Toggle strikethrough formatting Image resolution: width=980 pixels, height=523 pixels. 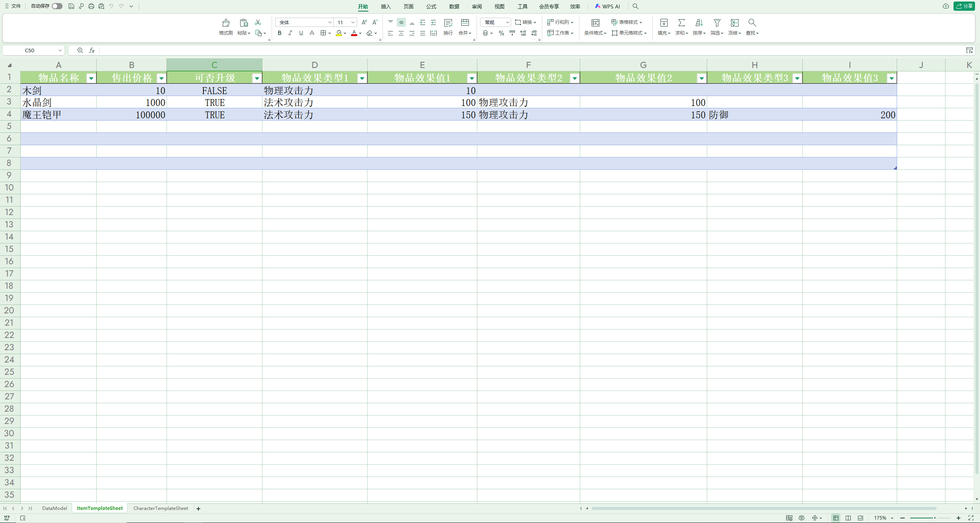[312, 33]
